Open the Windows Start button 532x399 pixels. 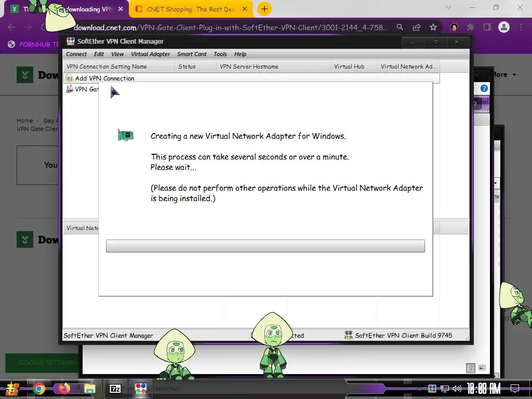12,389
